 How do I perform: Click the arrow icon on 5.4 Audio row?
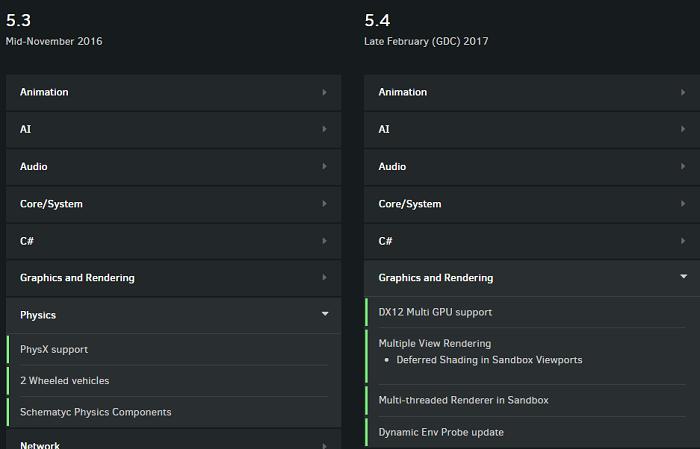point(683,166)
